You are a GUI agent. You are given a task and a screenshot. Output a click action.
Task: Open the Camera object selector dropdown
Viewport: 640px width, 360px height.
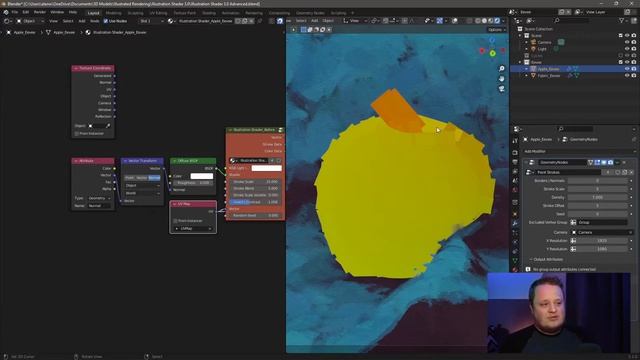[x=602, y=232]
